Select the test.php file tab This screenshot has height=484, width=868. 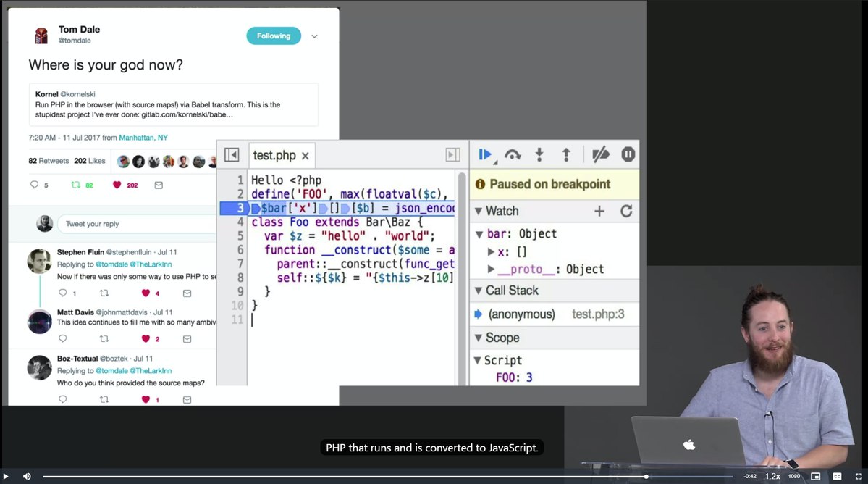274,156
